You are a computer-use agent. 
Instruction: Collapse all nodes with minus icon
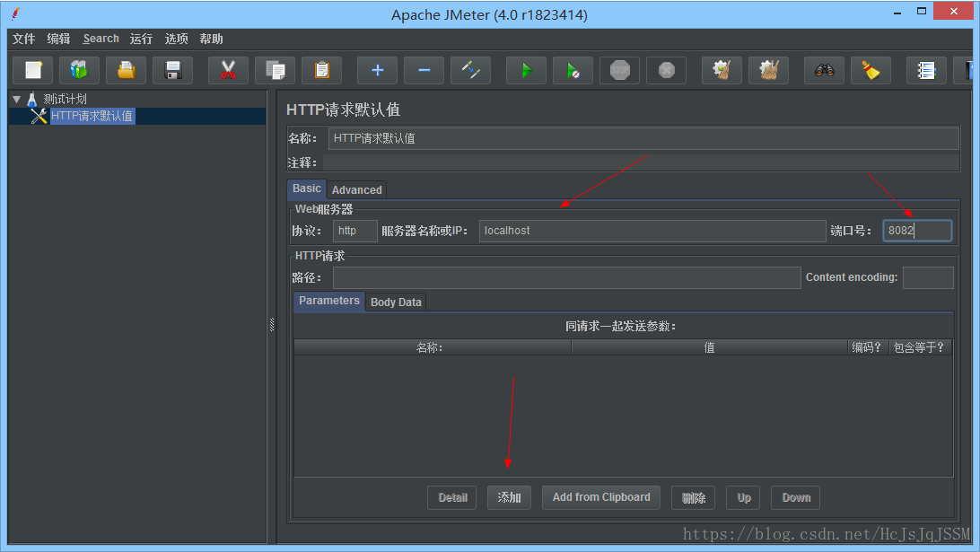(x=424, y=70)
